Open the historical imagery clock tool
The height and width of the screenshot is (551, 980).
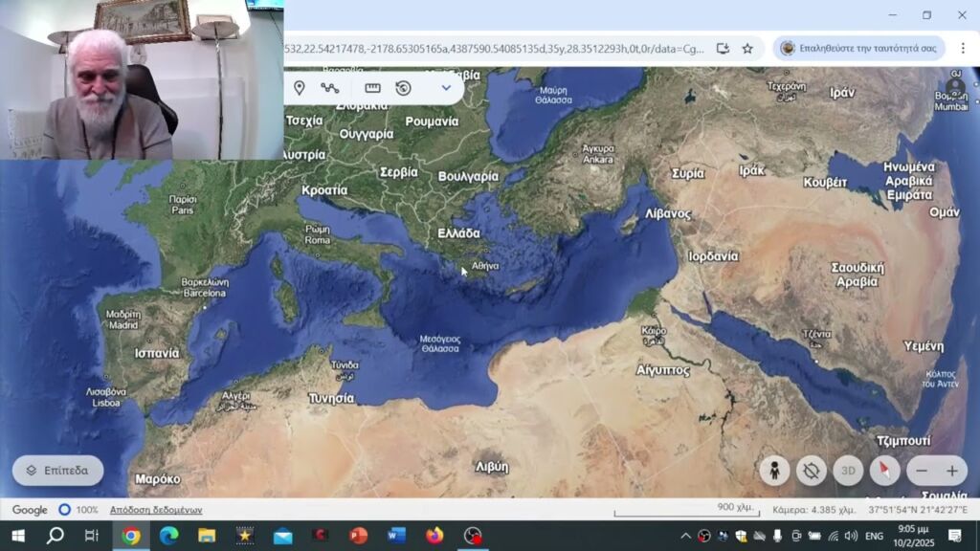tap(403, 88)
